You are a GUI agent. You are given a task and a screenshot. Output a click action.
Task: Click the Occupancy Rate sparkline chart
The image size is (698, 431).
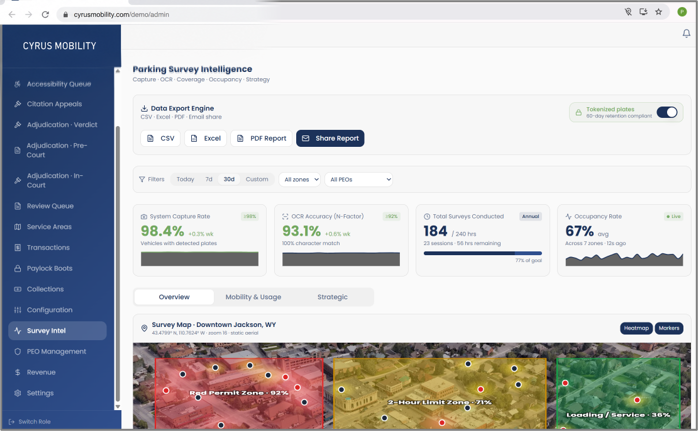pyautogui.click(x=624, y=259)
